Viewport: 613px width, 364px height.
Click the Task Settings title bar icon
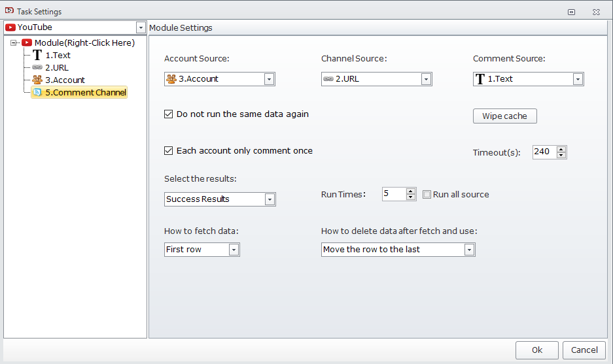tap(9, 11)
